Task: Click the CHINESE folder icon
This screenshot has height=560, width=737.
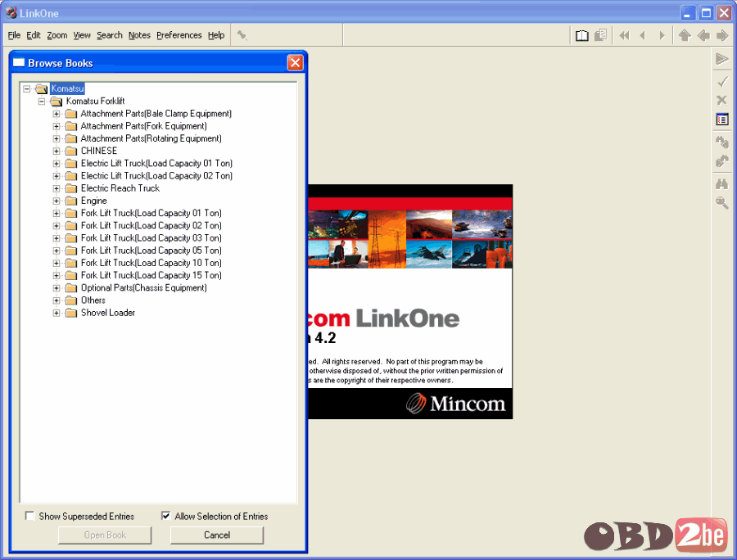Action: click(71, 151)
